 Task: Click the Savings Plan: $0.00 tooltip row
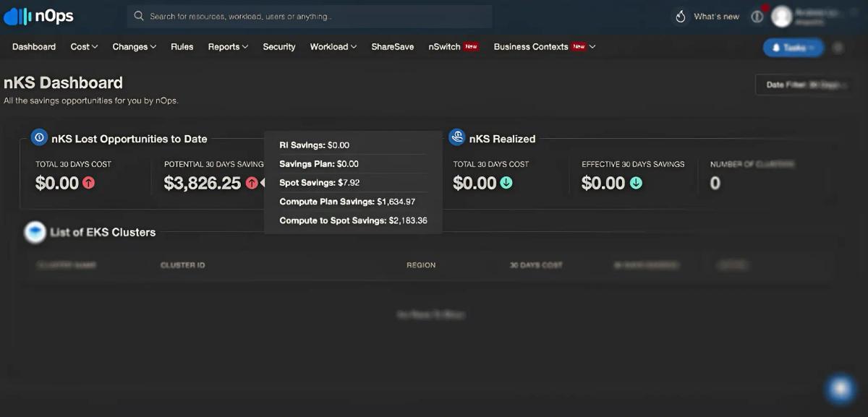click(319, 164)
